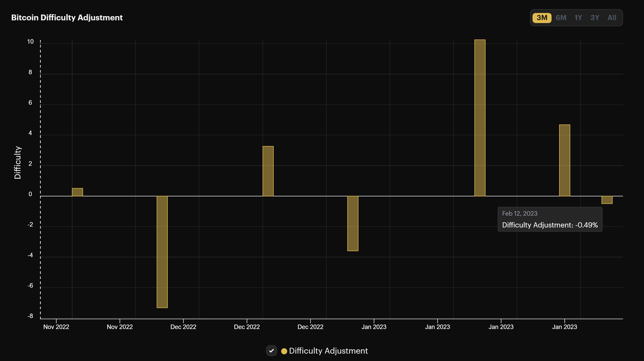Click the first Nov 2022 axis label

pyautogui.click(x=56, y=327)
